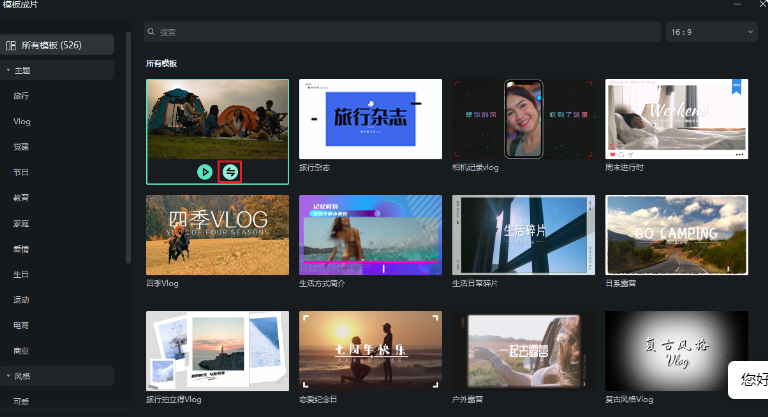Click the 恋爱纪念日 caption text

318,399
